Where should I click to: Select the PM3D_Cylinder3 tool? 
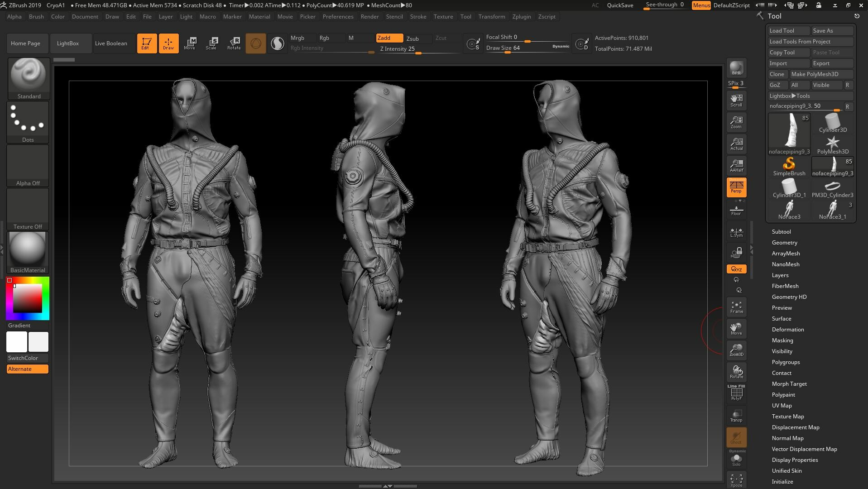click(x=833, y=188)
